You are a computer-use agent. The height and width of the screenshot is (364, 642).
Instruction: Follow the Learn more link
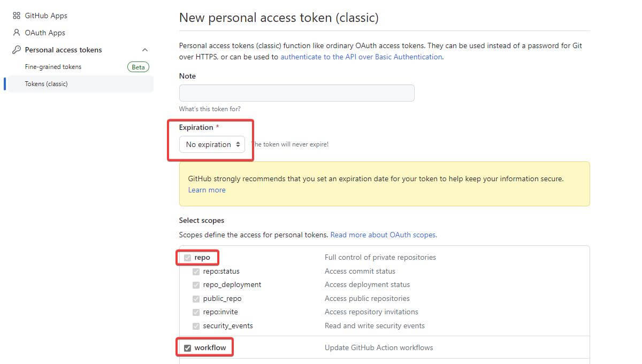pos(207,190)
